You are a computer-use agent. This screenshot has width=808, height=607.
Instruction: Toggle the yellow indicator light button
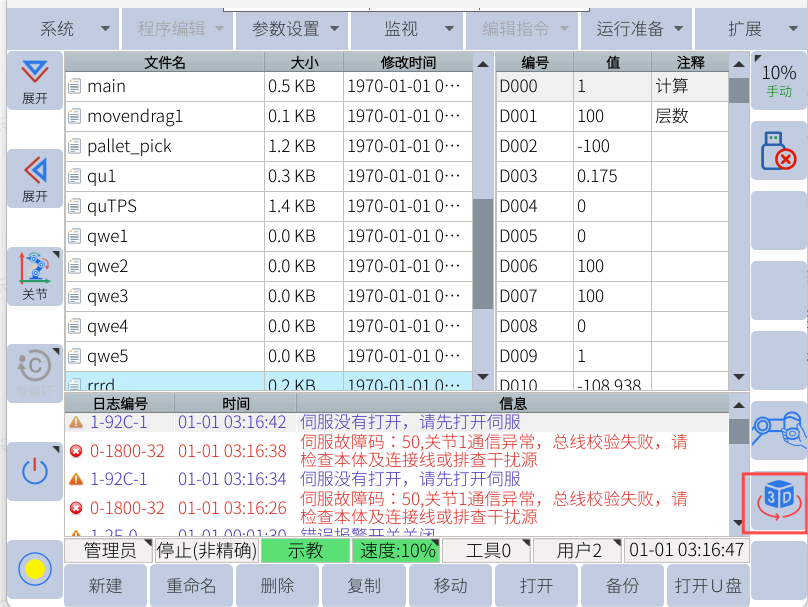35,569
